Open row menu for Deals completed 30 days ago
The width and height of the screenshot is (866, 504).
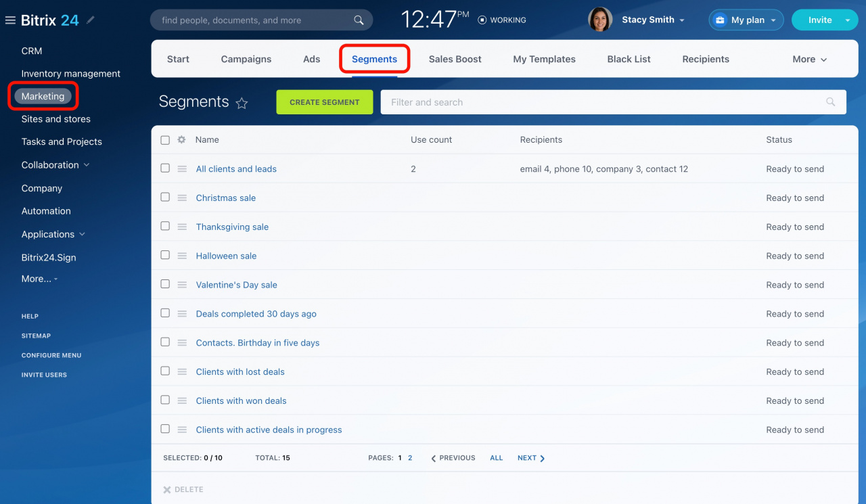click(182, 314)
